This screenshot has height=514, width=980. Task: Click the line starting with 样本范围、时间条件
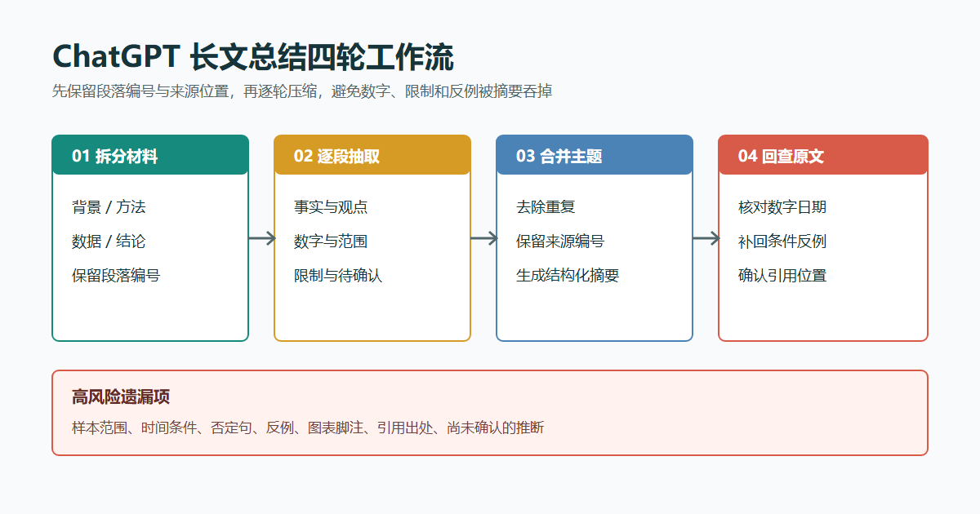[x=308, y=428]
